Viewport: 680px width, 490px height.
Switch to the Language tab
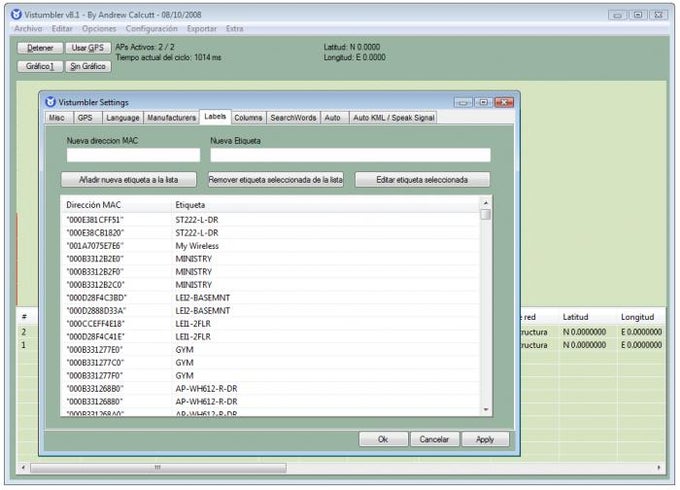123,118
